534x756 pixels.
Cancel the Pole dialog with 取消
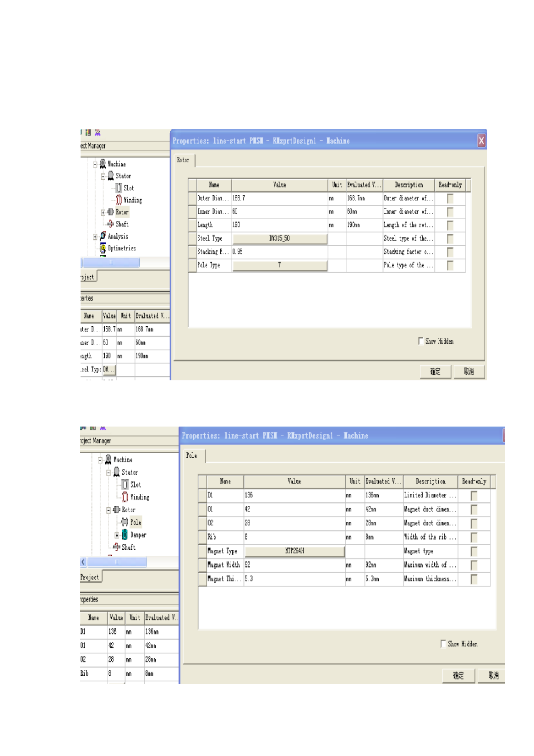[492, 676]
